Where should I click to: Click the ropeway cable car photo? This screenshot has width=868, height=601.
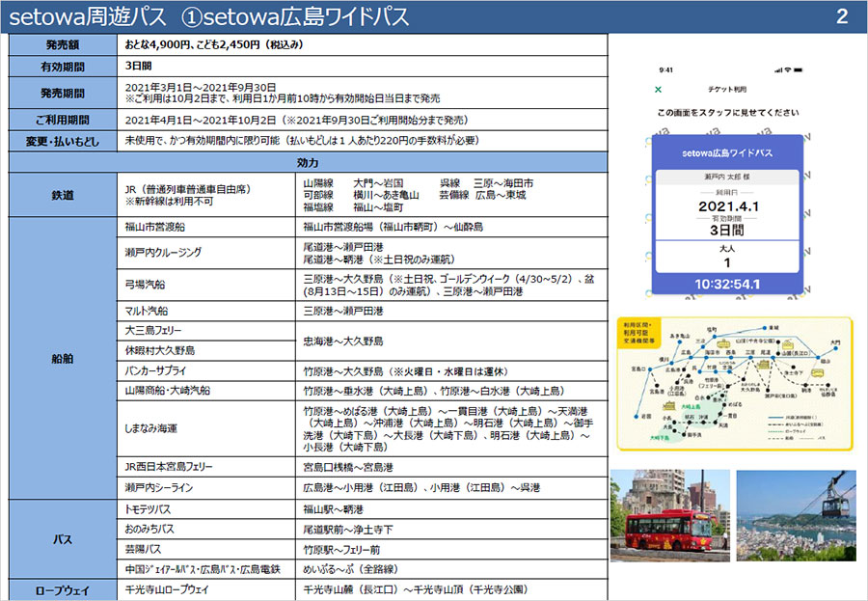click(x=796, y=516)
